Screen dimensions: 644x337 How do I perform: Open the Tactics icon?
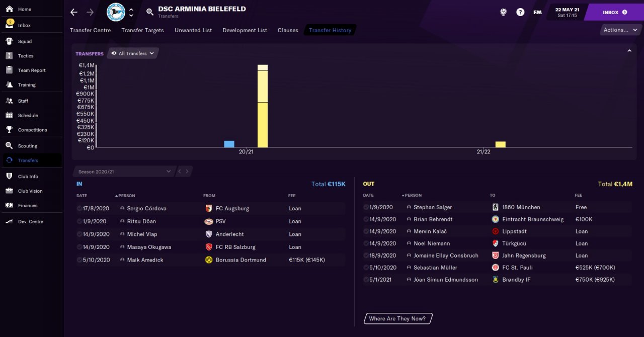(9, 56)
